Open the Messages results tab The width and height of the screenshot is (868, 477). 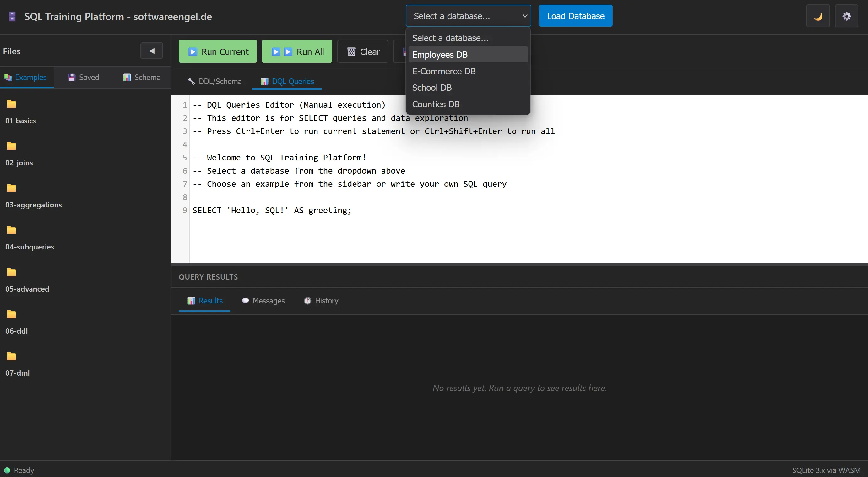pos(263,301)
